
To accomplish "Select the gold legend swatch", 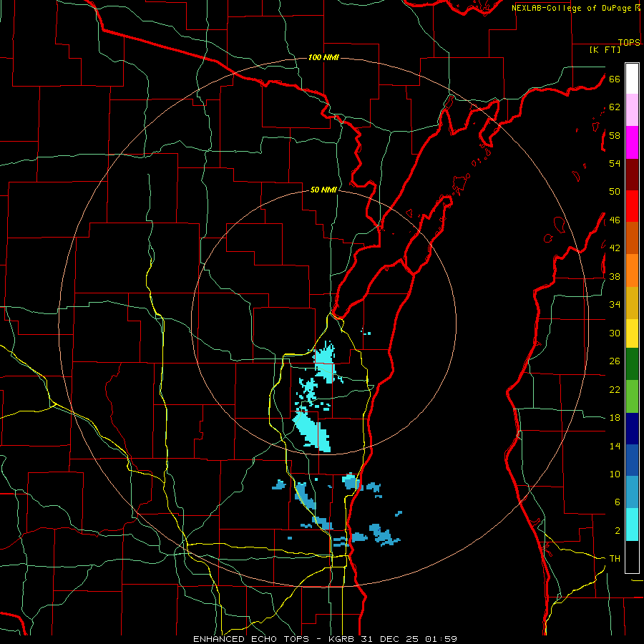I will tap(632, 303).
